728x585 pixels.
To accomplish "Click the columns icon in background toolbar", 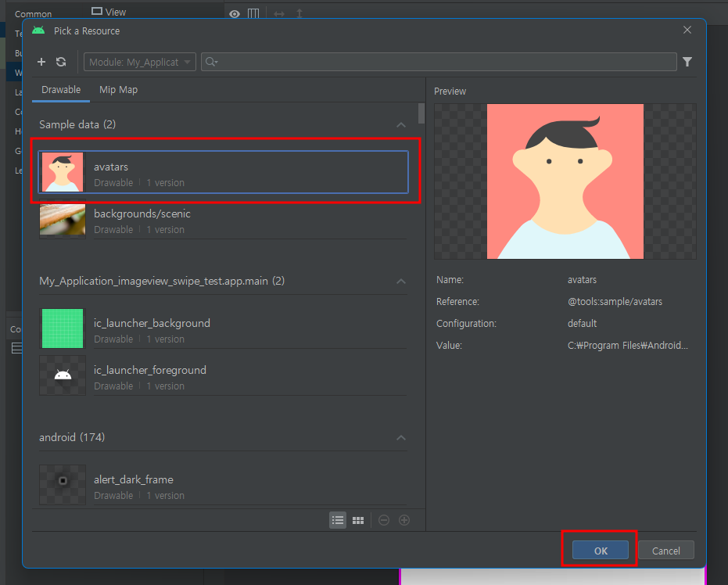I will [253, 13].
